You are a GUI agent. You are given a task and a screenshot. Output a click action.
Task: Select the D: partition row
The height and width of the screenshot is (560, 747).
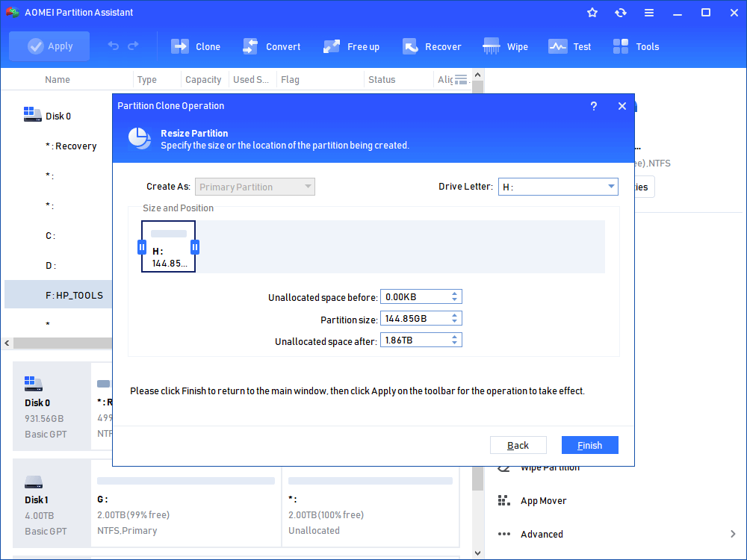click(58, 265)
